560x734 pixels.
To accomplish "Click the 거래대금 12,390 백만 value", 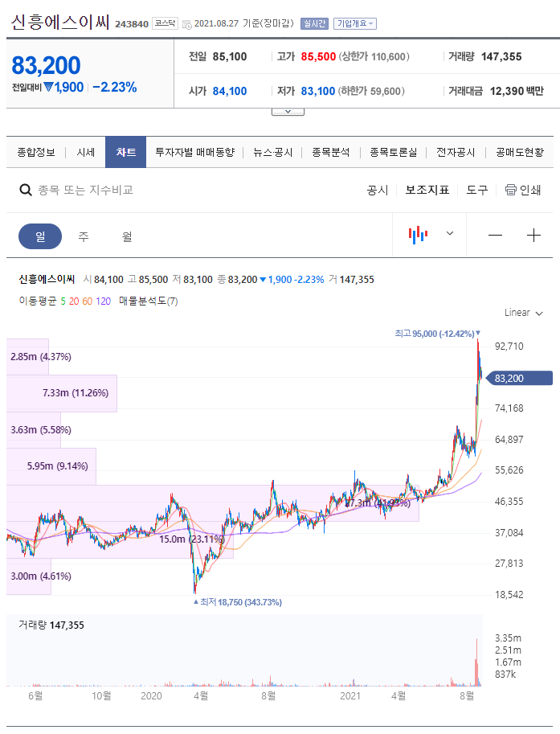I will pos(517,91).
